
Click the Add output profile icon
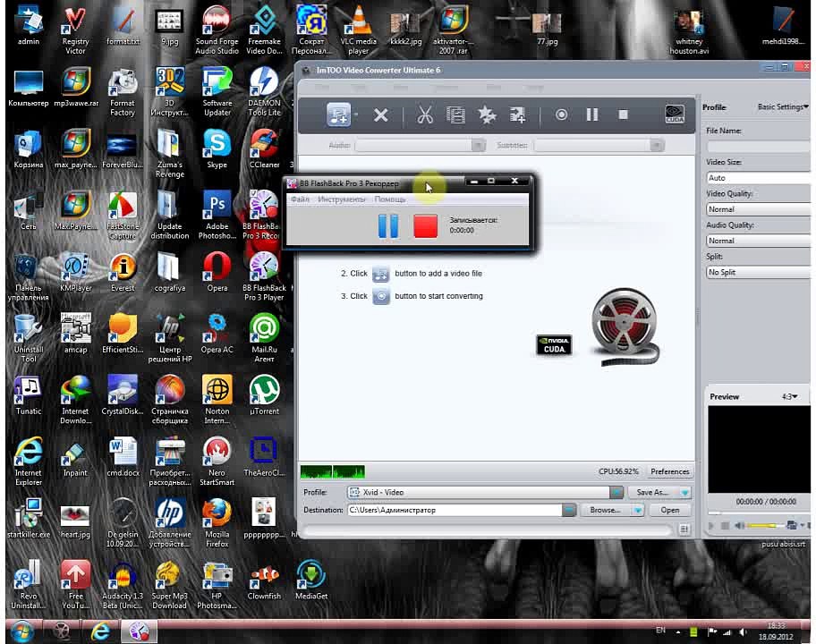(x=517, y=115)
